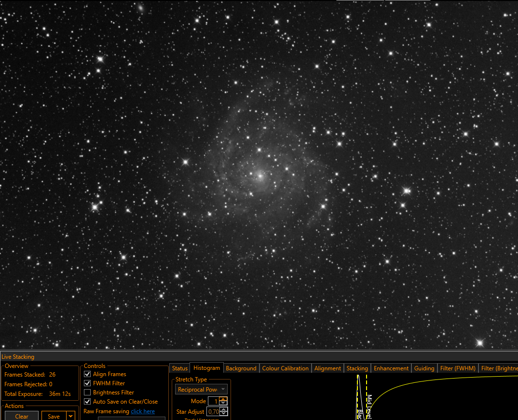Uncheck the FWHM Filter option
Screen dimensions: 518x420
click(x=87, y=383)
